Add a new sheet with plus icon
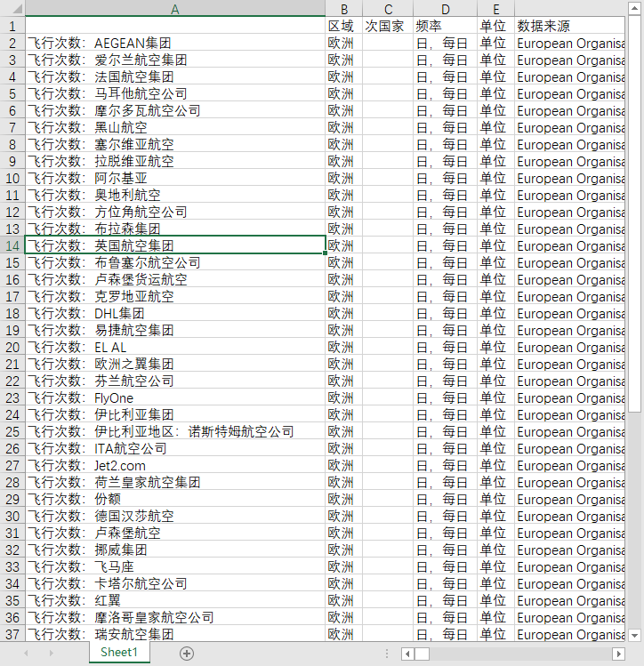 (187, 654)
